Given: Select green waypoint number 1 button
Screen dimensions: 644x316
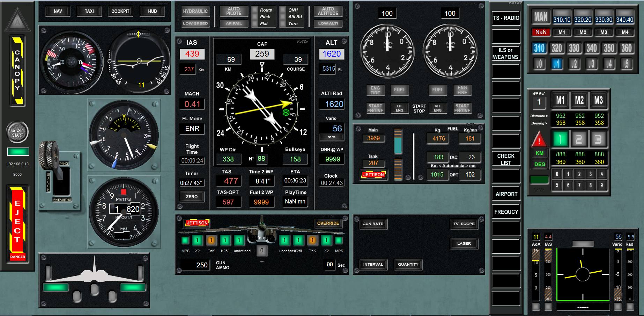Looking at the screenshot, I should tap(560, 139).
